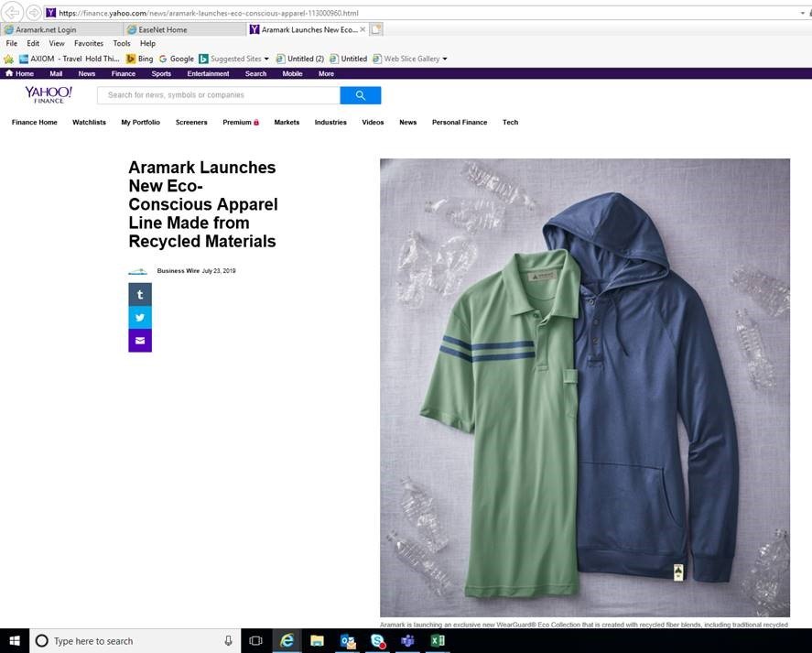Click the blue search magnifier button
The height and width of the screenshot is (653, 812).
coord(360,94)
